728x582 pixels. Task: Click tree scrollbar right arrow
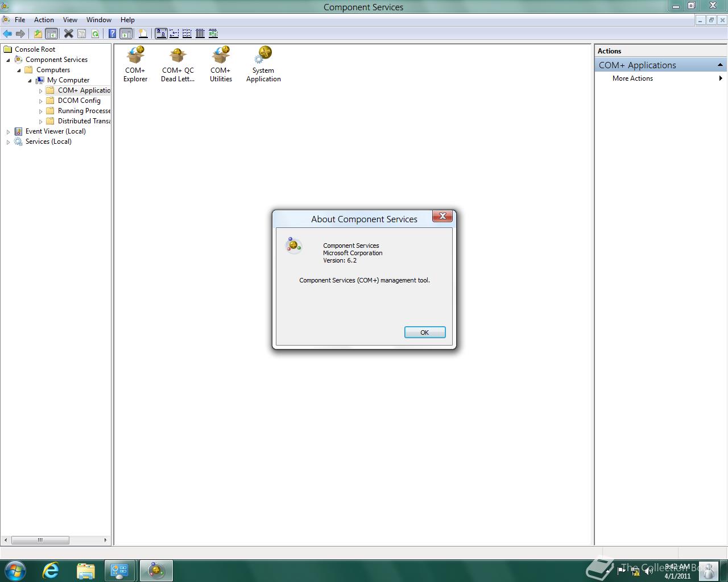(x=105, y=540)
